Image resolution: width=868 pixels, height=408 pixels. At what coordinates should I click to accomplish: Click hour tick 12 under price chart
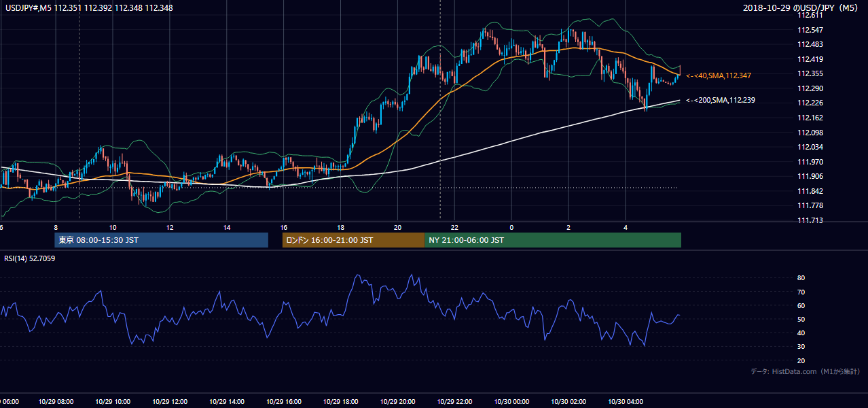point(170,227)
